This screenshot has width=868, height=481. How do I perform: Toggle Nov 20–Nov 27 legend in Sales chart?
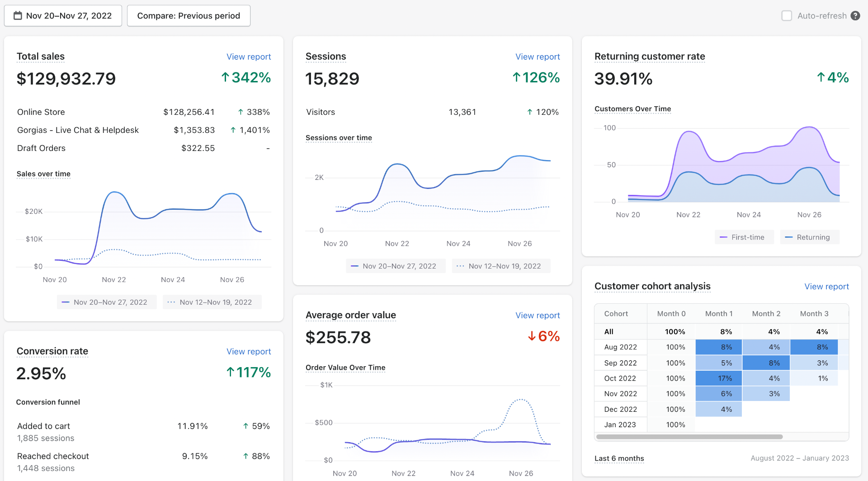[x=107, y=302]
